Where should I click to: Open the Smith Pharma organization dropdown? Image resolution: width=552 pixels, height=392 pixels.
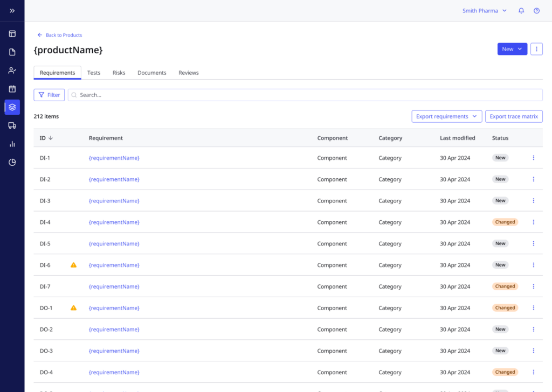point(484,11)
